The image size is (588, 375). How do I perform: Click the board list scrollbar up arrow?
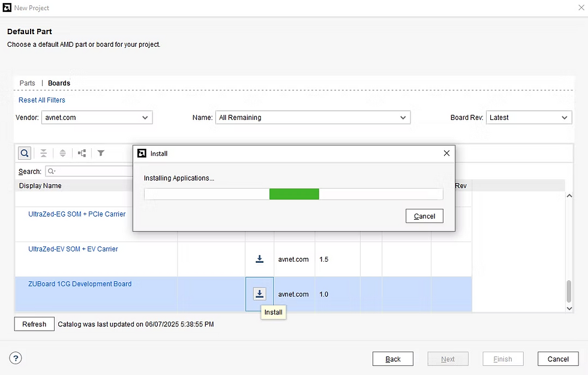point(569,196)
